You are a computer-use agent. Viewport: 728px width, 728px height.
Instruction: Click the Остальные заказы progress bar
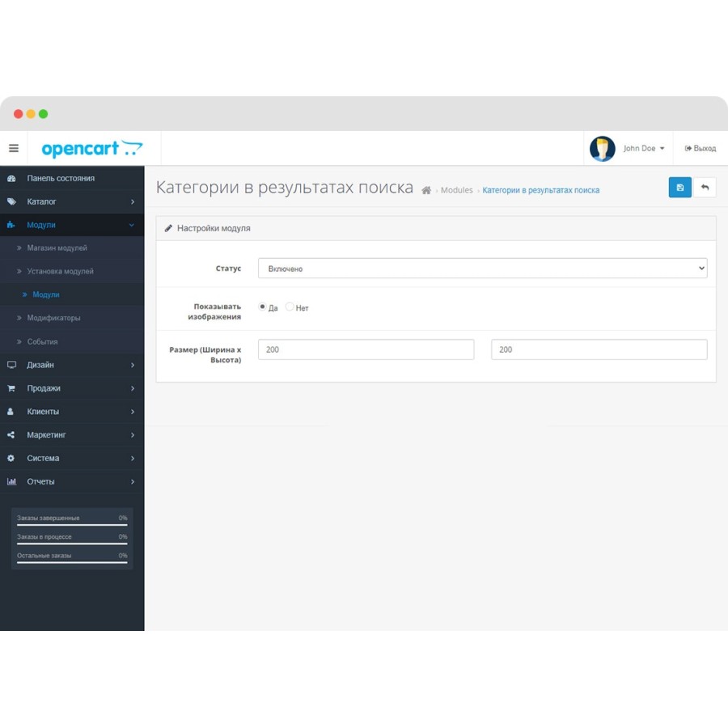pos(72,563)
